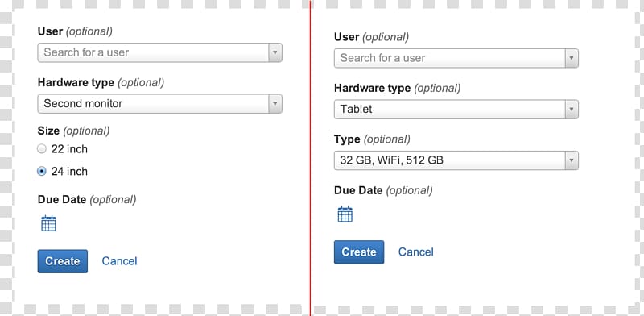Viewport: 644px width, 316px height.
Task: Click 'User (optional)' label in left form
Action: click(75, 31)
